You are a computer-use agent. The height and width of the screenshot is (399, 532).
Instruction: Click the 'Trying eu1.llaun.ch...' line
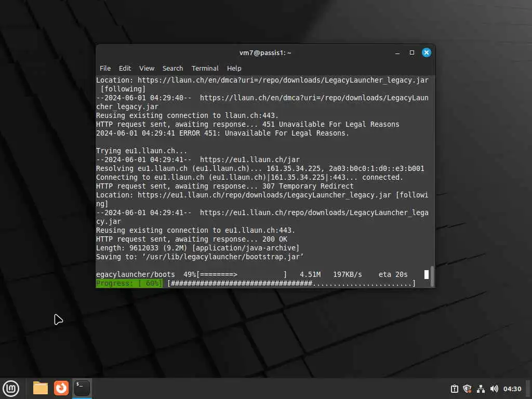coord(141,151)
